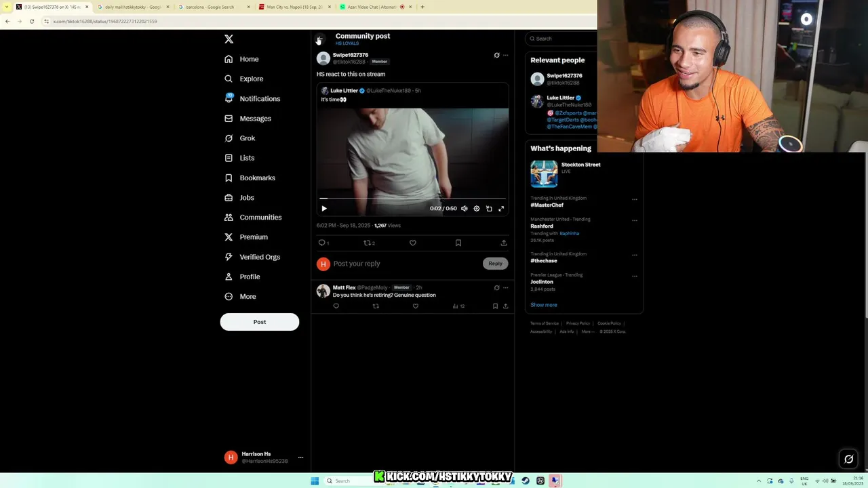Click the Show more trends link

coord(544,305)
